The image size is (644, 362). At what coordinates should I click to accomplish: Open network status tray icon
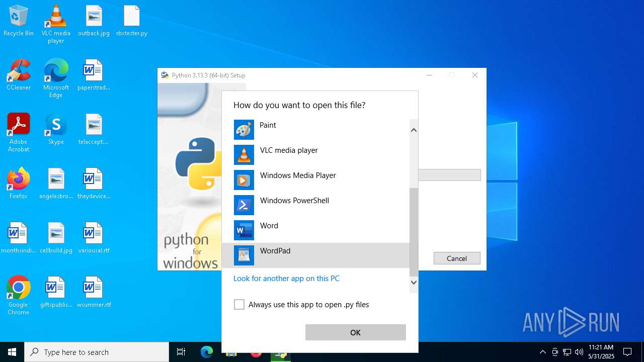tap(567, 352)
